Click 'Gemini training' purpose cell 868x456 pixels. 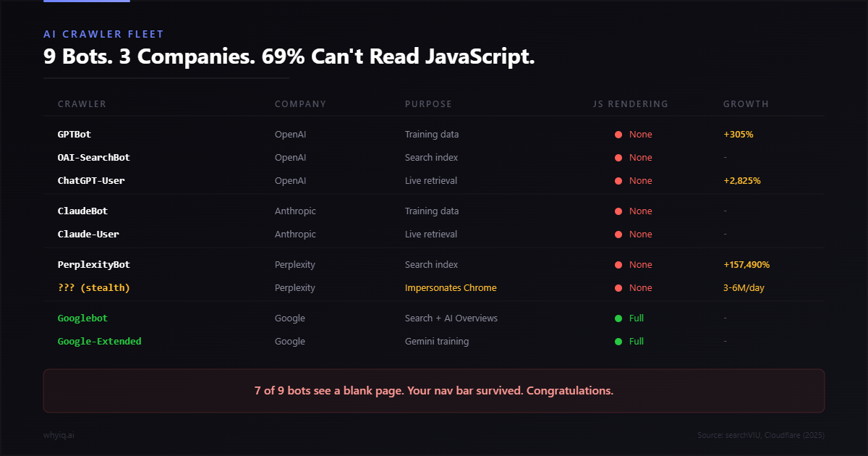click(x=437, y=342)
